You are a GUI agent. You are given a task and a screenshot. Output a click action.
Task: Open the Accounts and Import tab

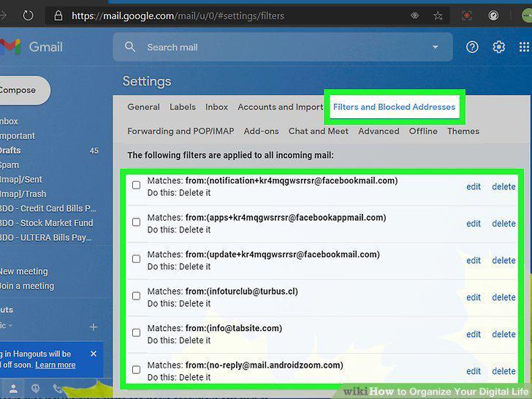tap(281, 107)
